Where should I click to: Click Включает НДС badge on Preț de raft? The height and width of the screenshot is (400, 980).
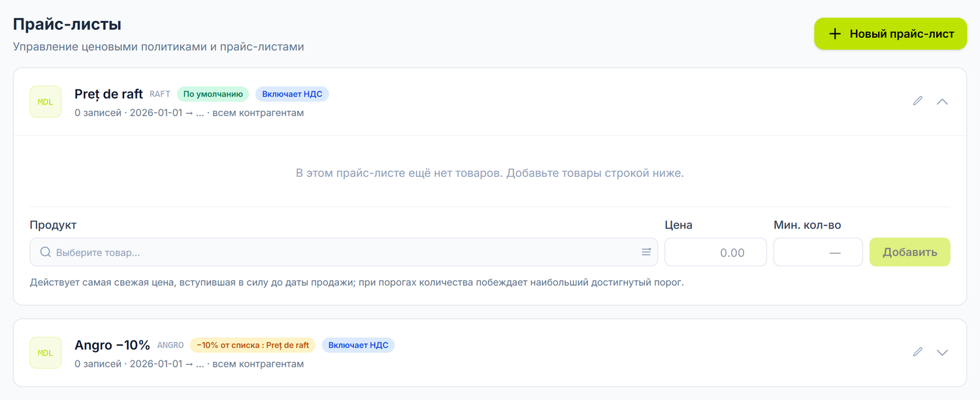tap(292, 94)
